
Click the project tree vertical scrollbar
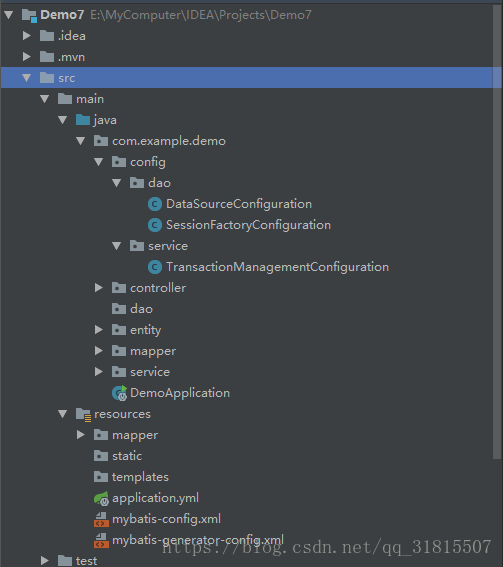click(x=497, y=231)
